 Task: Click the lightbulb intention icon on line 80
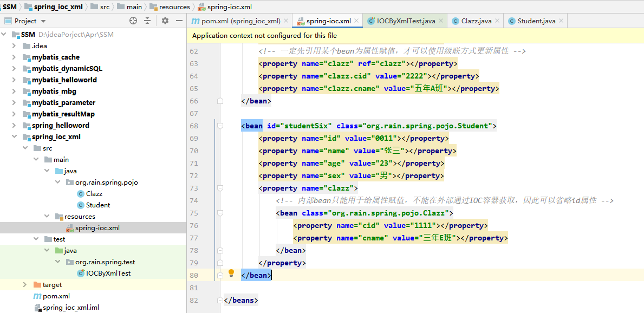pos(231,273)
